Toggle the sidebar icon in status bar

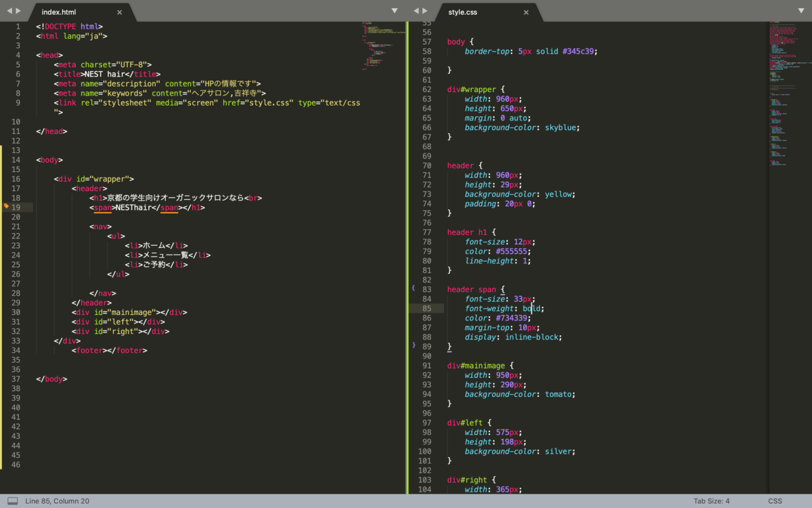click(12, 501)
